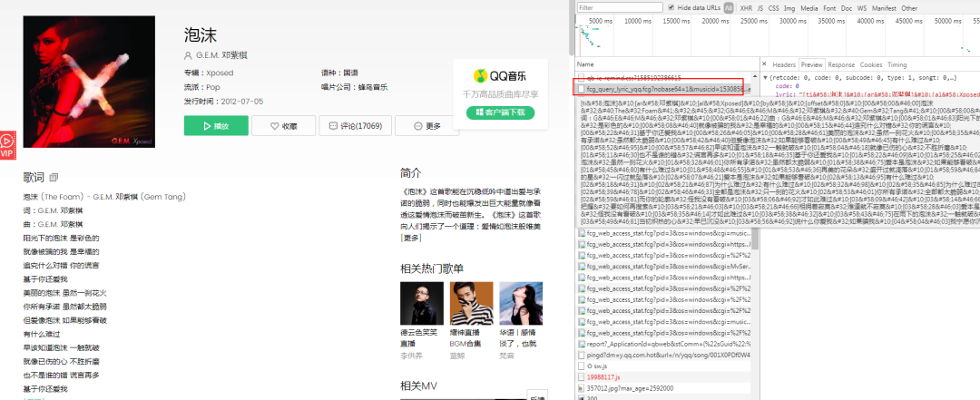Filter network requests by CSS
The height and width of the screenshot is (400, 980).
tap(773, 8)
